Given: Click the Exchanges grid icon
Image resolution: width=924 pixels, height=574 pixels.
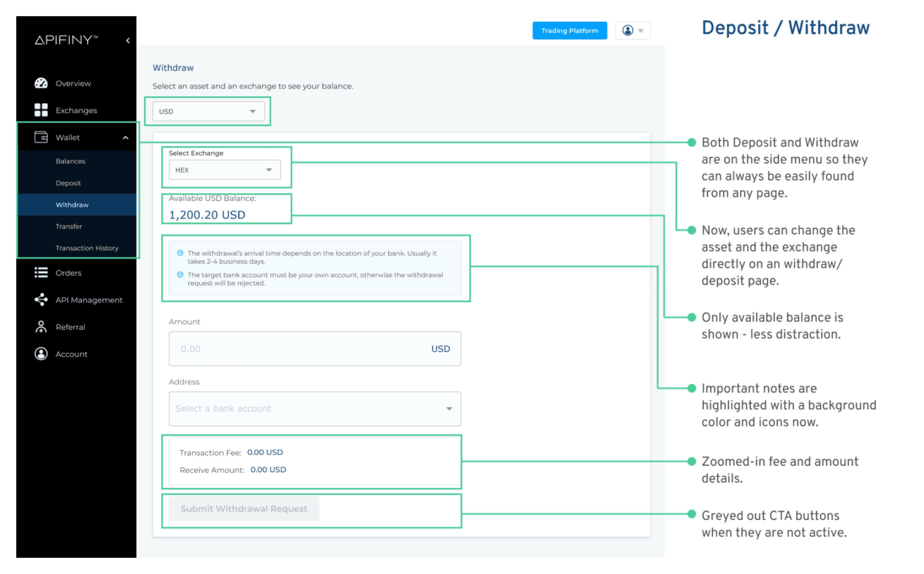Looking at the screenshot, I should 41,110.
